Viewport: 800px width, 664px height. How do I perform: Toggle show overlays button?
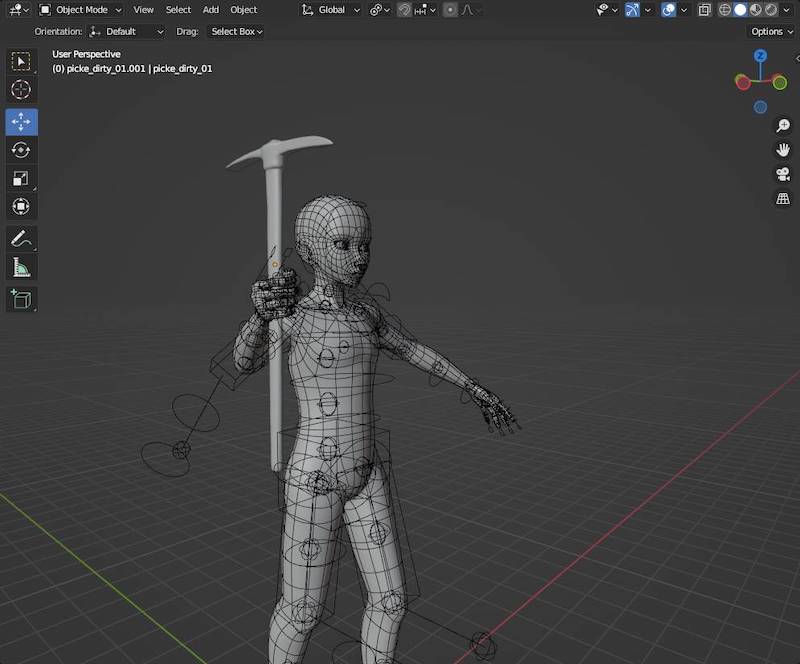coord(669,10)
